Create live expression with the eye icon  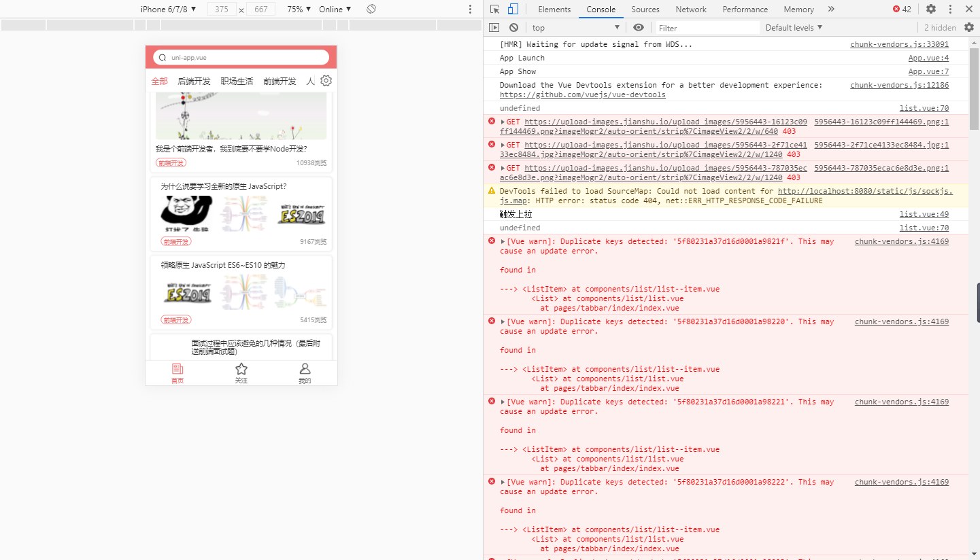(x=638, y=28)
